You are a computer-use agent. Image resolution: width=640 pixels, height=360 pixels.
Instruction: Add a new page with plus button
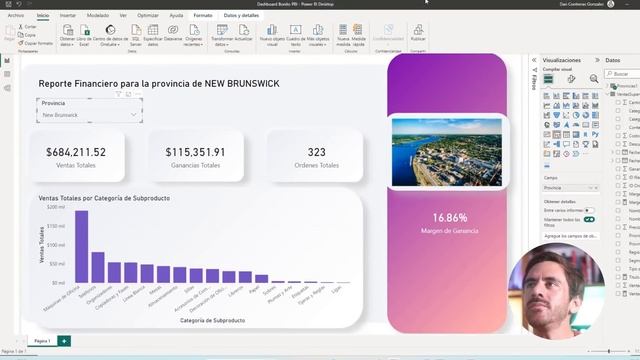click(x=64, y=341)
